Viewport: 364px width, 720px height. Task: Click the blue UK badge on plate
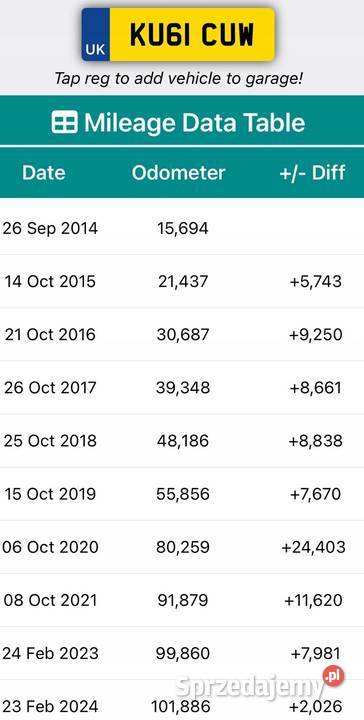(x=96, y=34)
